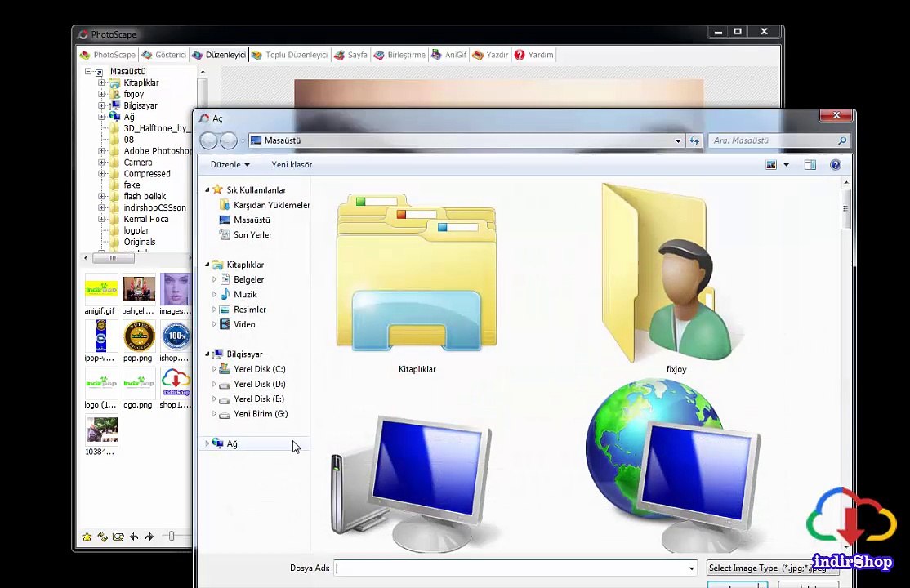Expand Yerel Disk (C:) arrow
The width and height of the screenshot is (910, 588).
coord(214,369)
